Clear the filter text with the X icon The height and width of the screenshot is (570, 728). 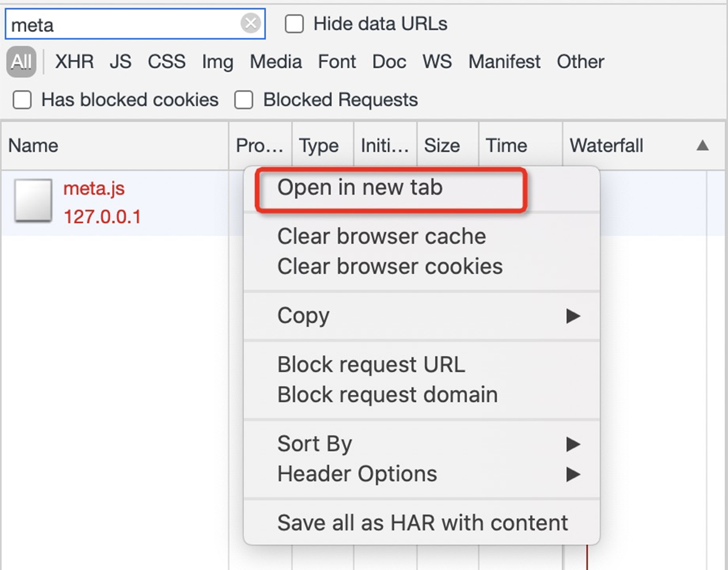[250, 23]
